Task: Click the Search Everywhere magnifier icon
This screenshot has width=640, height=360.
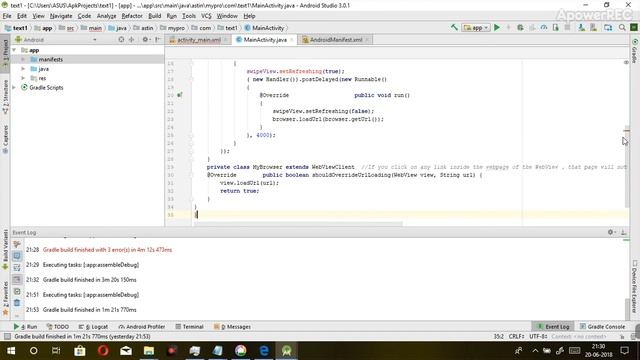Action: [x=622, y=27]
